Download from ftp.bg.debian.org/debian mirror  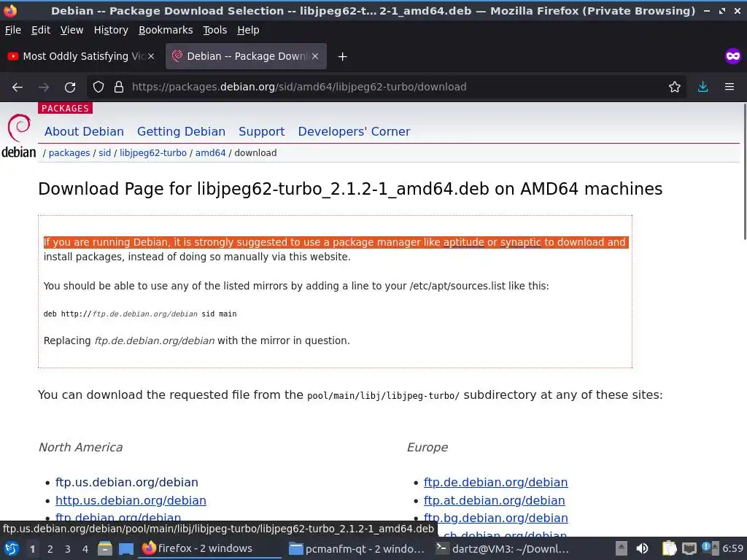495,518
